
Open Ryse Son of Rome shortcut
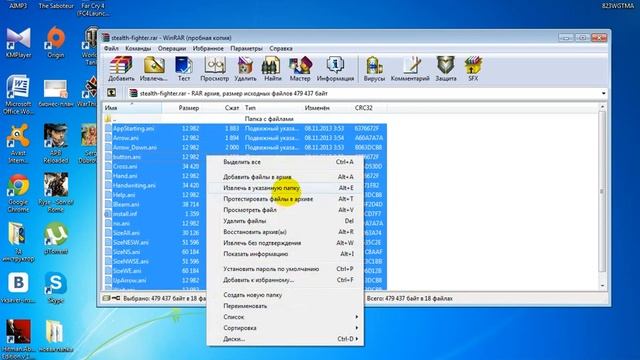[56, 193]
